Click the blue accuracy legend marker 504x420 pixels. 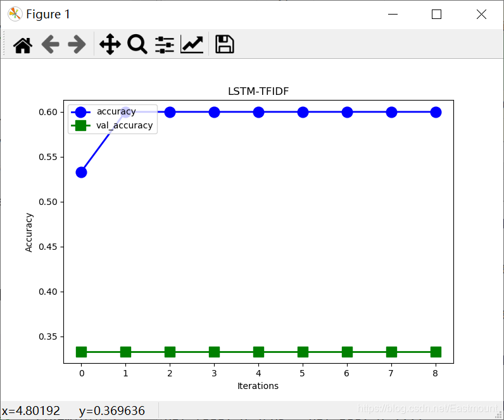tap(80, 112)
